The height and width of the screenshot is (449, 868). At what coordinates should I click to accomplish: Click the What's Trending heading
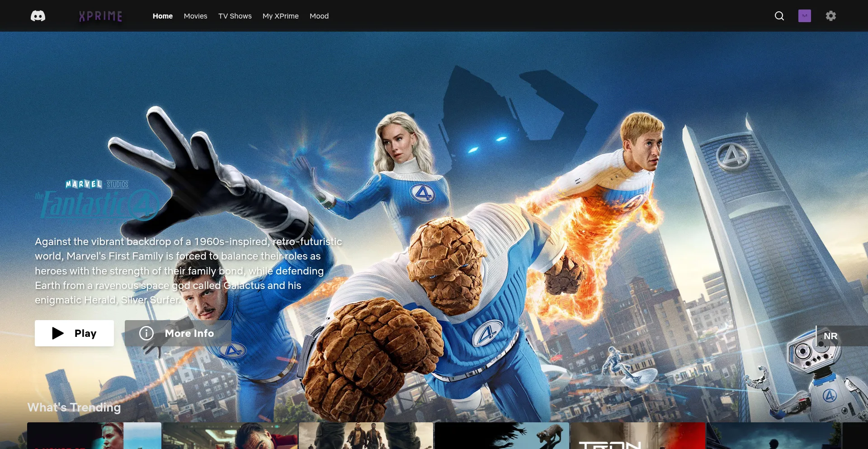coord(74,407)
